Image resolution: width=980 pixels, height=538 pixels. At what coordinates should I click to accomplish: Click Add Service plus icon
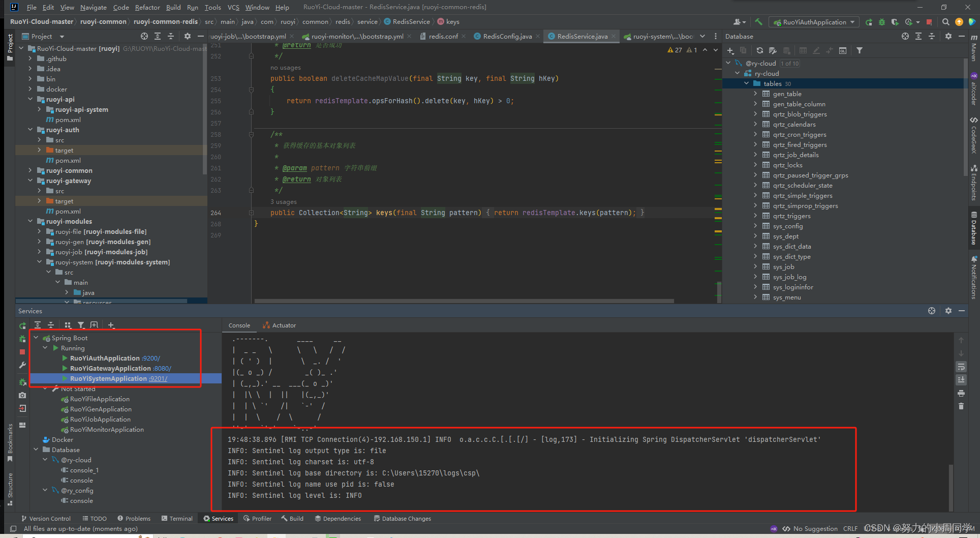(111, 325)
